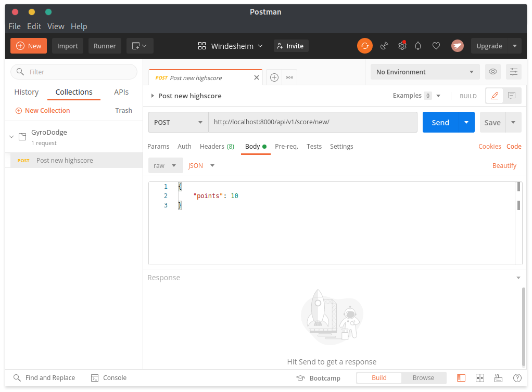The height and width of the screenshot is (392, 532).
Task: Click the Filter search field
Action: (74, 72)
